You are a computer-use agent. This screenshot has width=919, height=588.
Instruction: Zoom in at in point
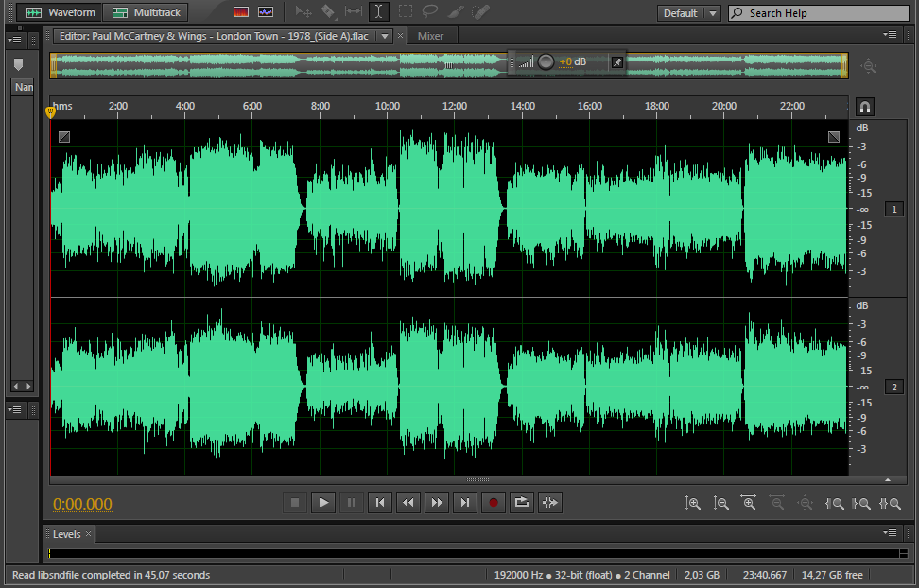833,503
